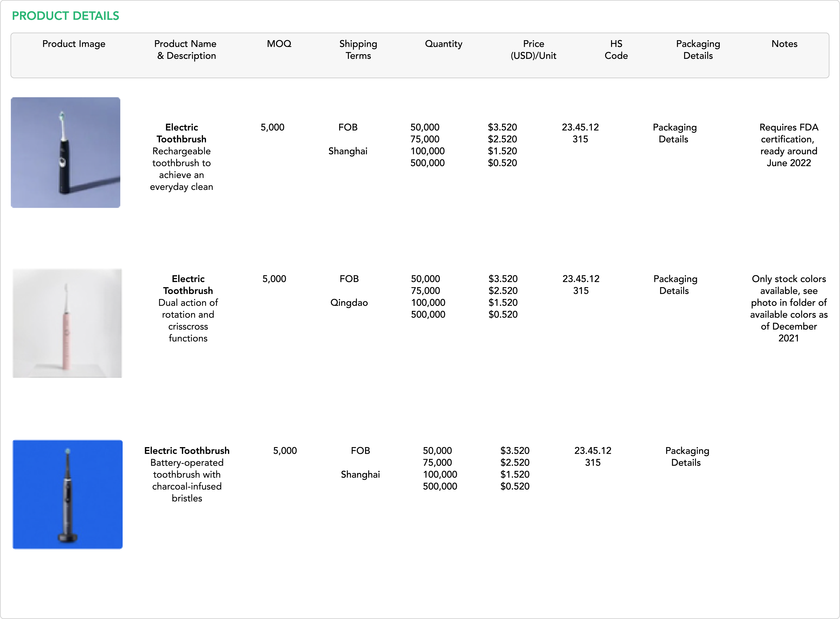This screenshot has width=840, height=619.
Task: Click Shanghai in the Battery-operated row
Action: (360, 475)
